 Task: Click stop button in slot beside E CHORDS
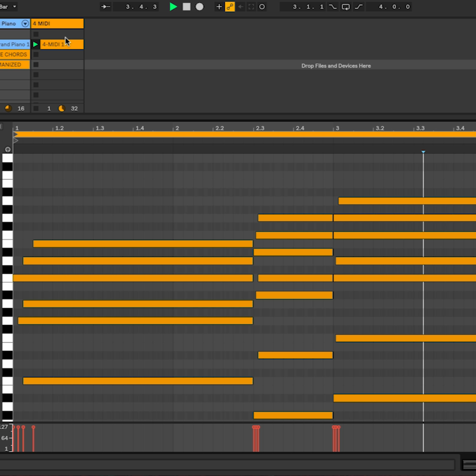(36, 54)
